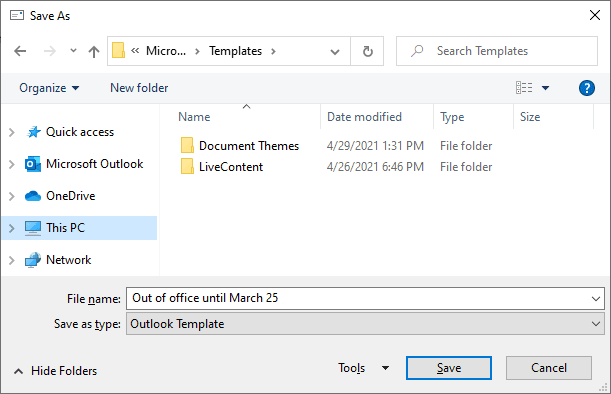Expand the Quick access tree node
611x394 pixels.
12,132
